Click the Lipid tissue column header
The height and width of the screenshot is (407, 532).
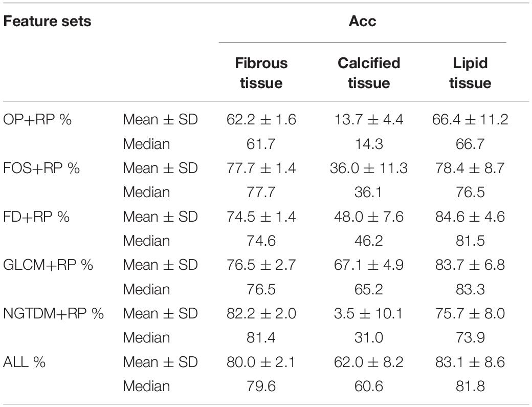pos(470,73)
